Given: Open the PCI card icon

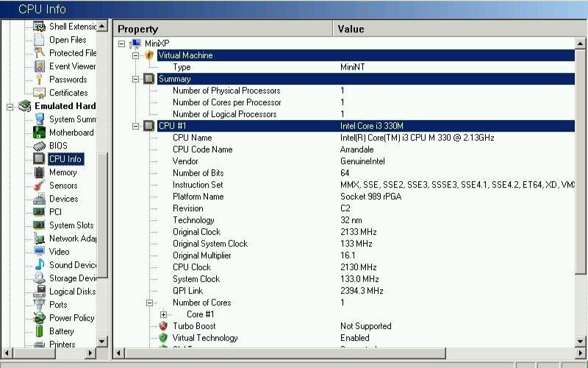Looking at the screenshot, I should click(x=39, y=212).
